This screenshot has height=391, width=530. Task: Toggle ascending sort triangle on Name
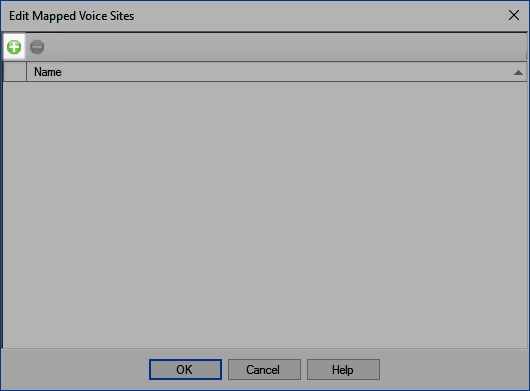coord(518,72)
